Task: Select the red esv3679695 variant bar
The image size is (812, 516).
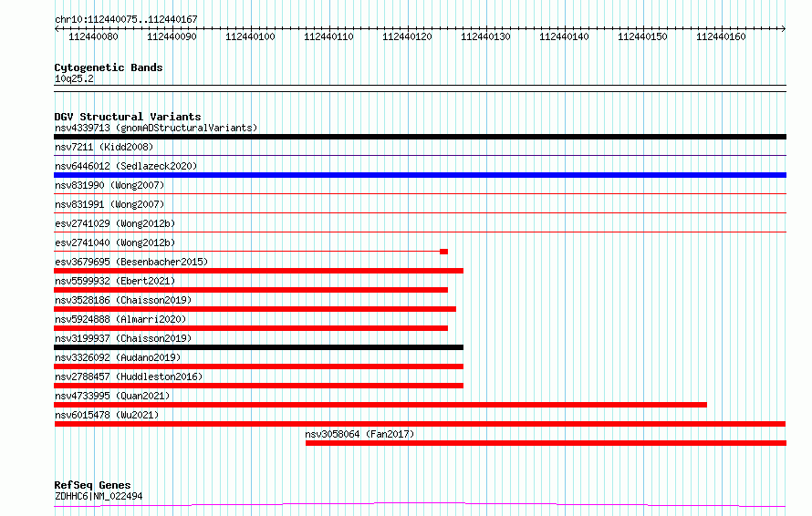Action: 258,271
